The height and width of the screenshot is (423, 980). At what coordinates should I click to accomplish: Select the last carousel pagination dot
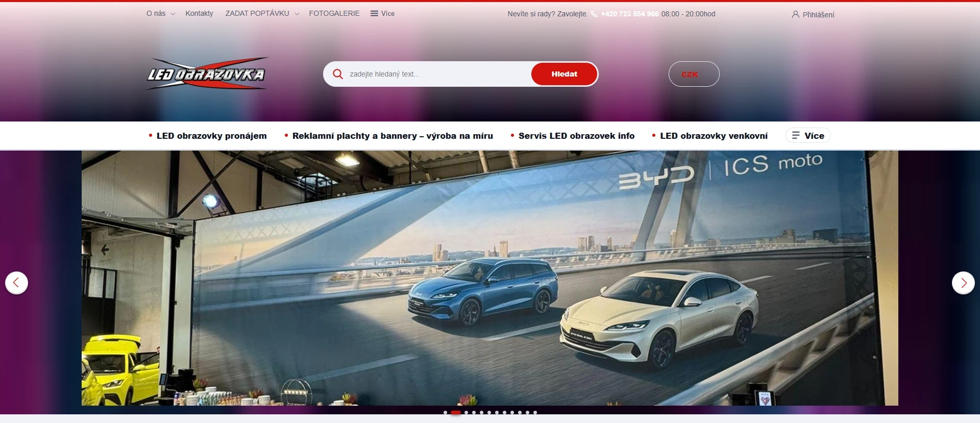[x=535, y=412]
